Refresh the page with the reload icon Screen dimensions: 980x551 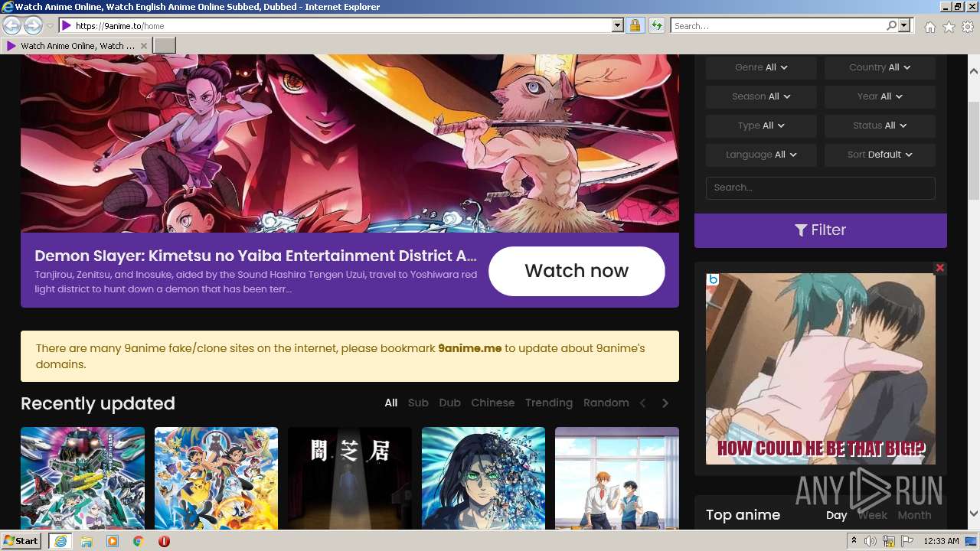tap(656, 25)
